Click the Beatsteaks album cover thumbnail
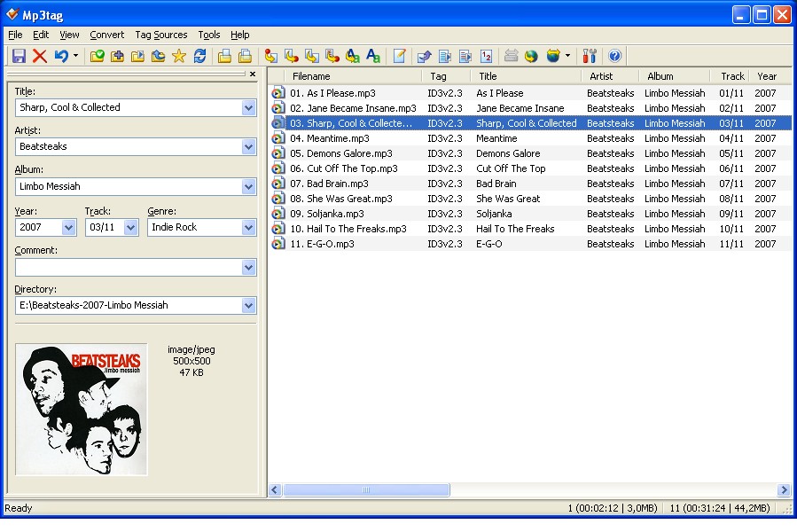Screen dimensions: 797x532 82,408
